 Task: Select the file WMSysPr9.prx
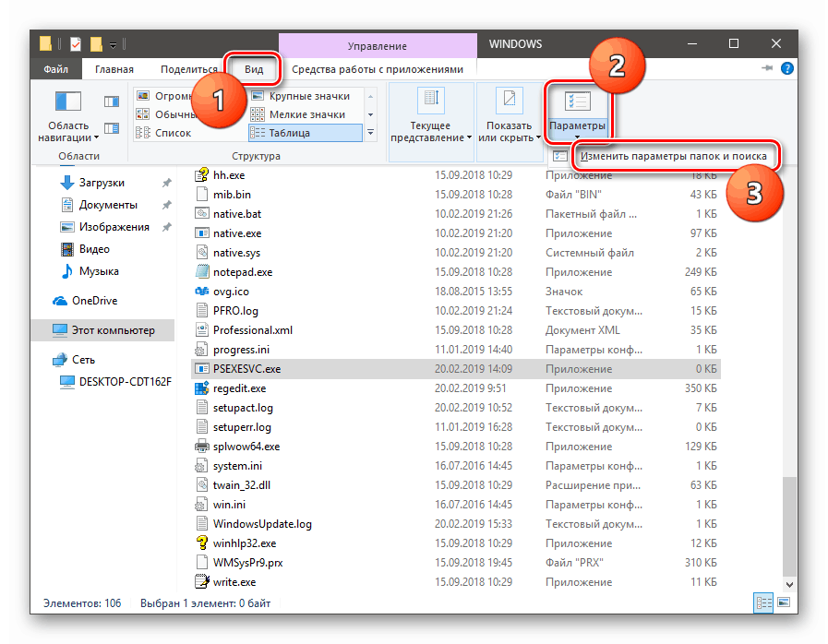pos(455,563)
